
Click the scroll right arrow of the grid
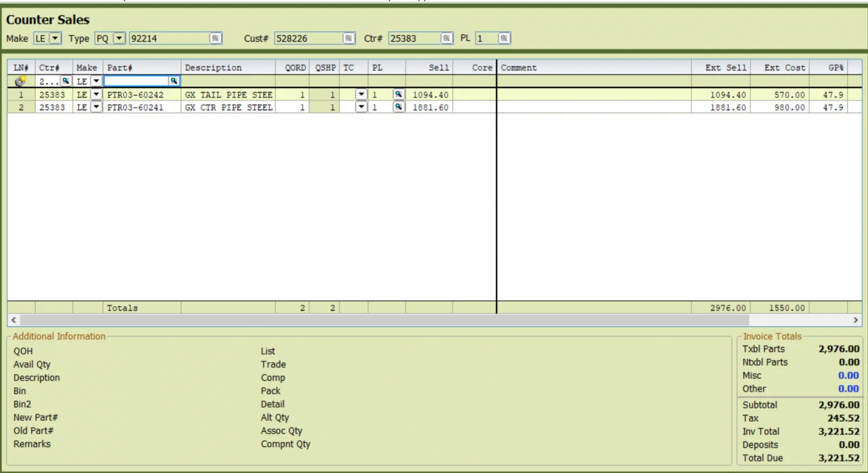(856, 320)
